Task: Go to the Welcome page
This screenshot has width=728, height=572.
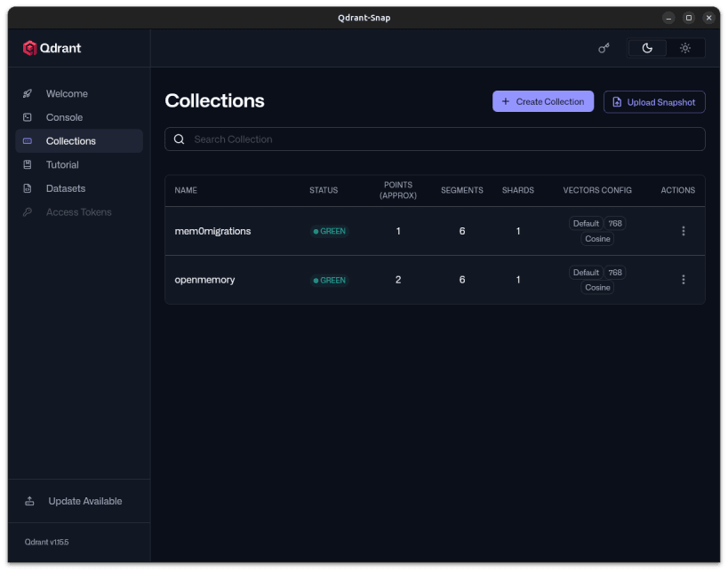Action: (79, 94)
